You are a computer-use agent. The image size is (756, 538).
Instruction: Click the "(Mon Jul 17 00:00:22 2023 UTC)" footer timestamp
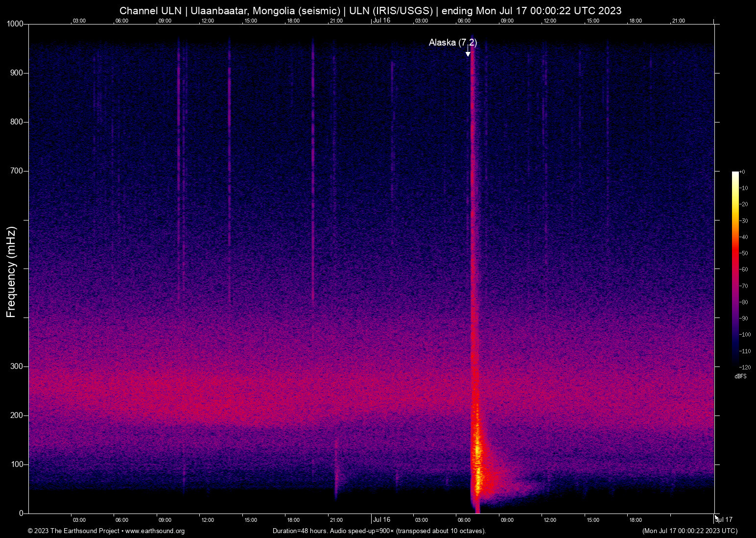690,531
